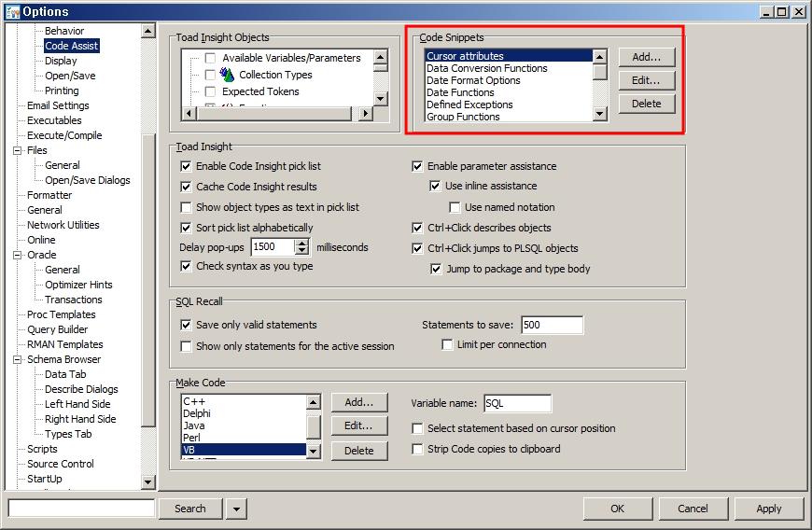Disable Check syntax as you type
The height and width of the screenshot is (530, 812).
point(186,267)
